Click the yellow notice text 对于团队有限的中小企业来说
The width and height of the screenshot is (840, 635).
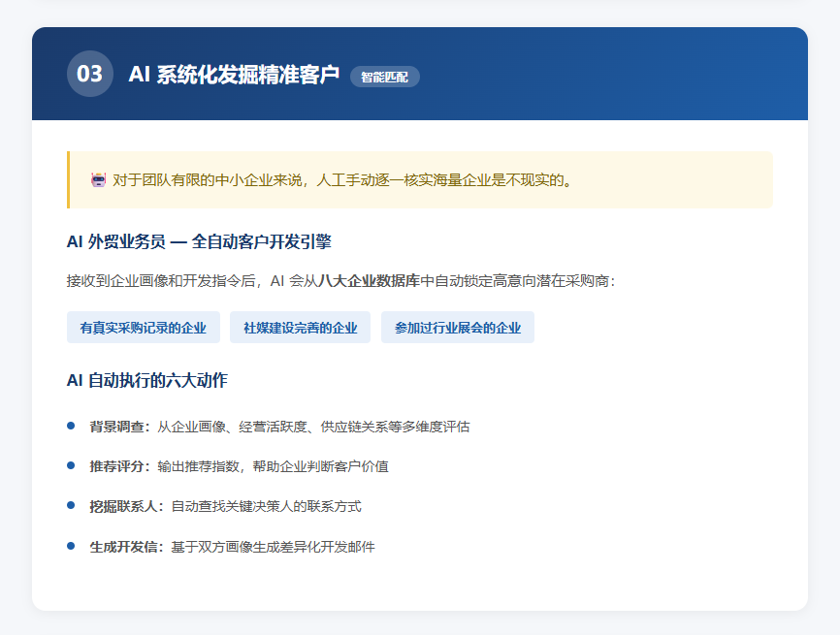click(208, 180)
